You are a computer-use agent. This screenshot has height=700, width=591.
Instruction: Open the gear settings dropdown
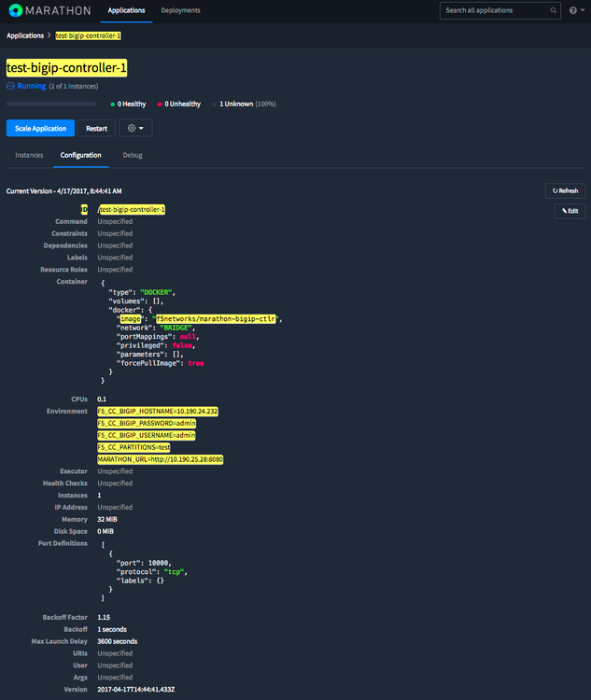[x=135, y=128]
